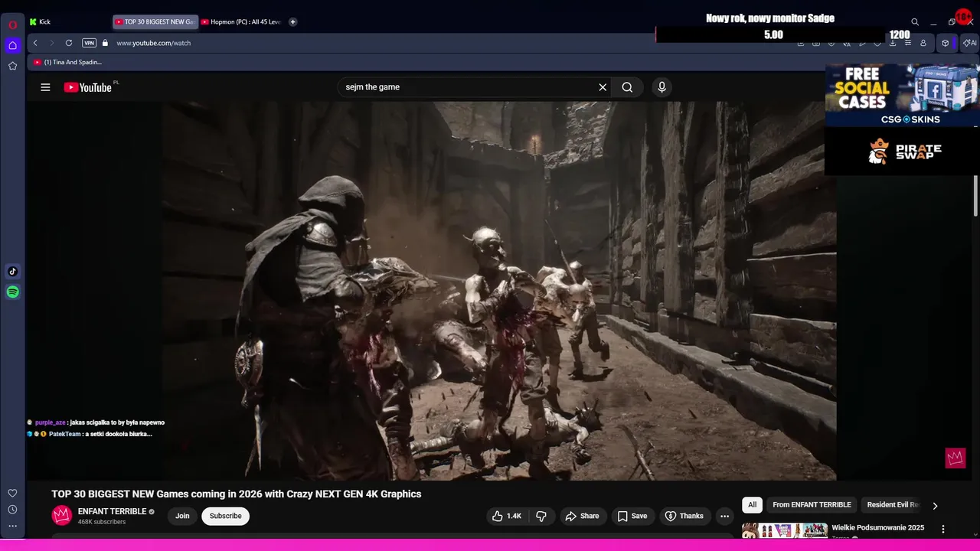This screenshot has height=551, width=980.
Task: Share the video
Action: point(582,516)
